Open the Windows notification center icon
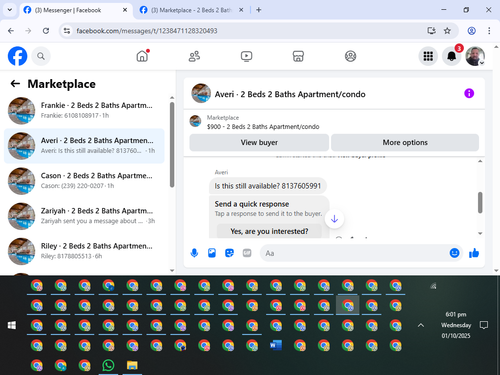The image size is (500, 375). pos(484,325)
